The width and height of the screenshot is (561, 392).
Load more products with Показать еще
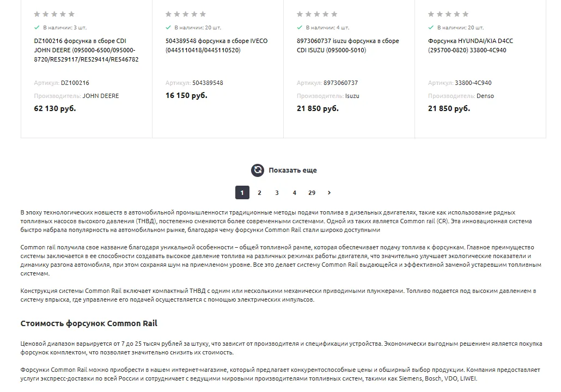(x=292, y=170)
